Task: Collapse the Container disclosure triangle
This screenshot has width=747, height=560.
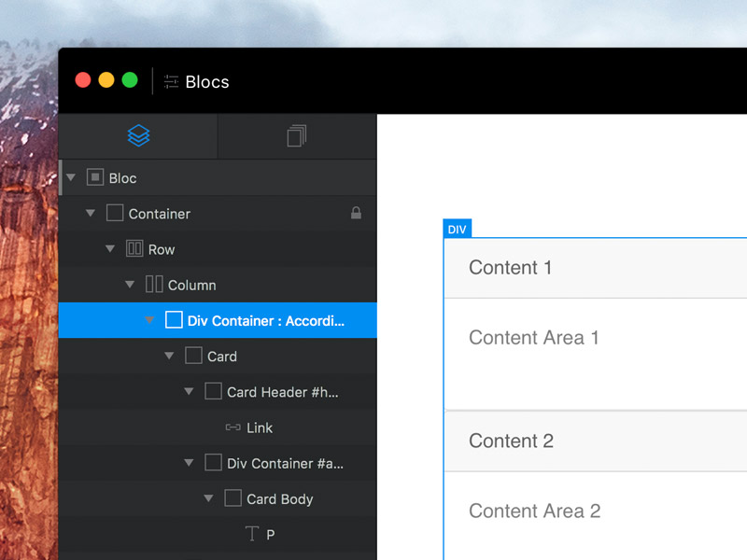Action: click(x=91, y=213)
